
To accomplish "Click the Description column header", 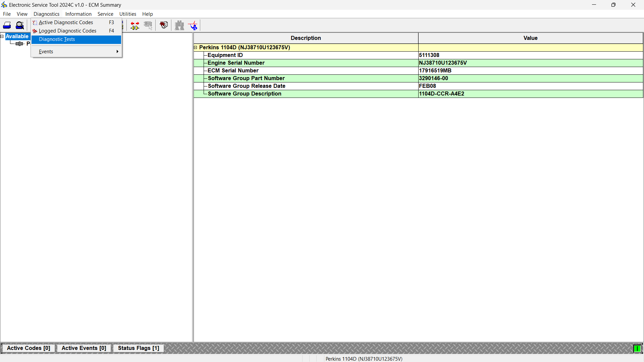I will tap(306, 38).
